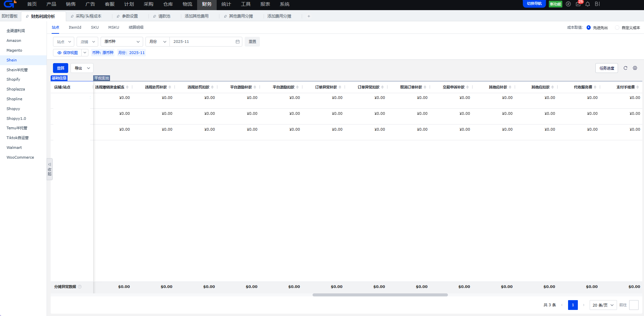
Task: Select 先进先出 cost radio button
Action: coord(589,28)
